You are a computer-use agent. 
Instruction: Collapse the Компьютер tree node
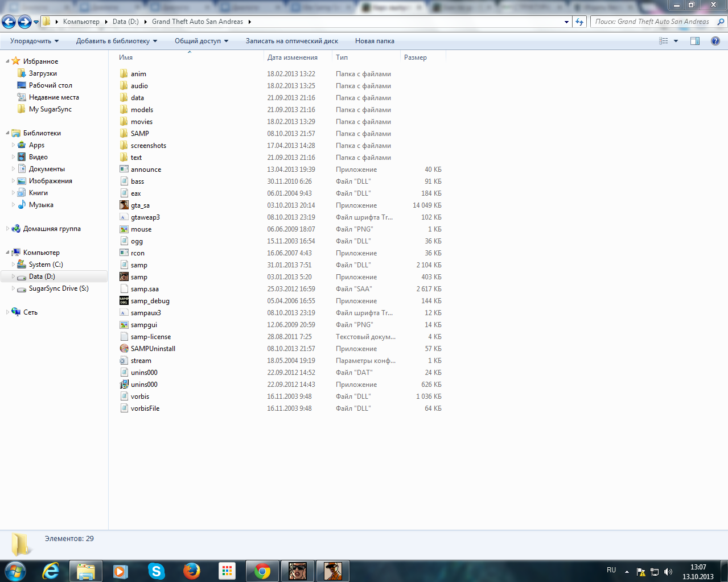pos(7,253)
